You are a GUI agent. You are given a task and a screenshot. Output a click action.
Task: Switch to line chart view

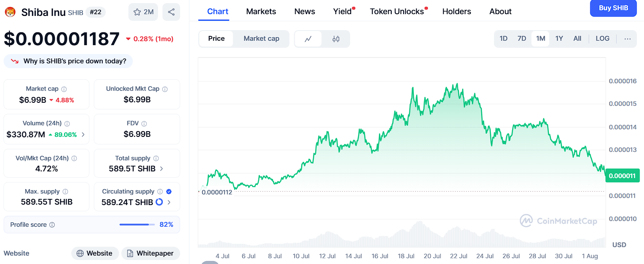[309, 39]
